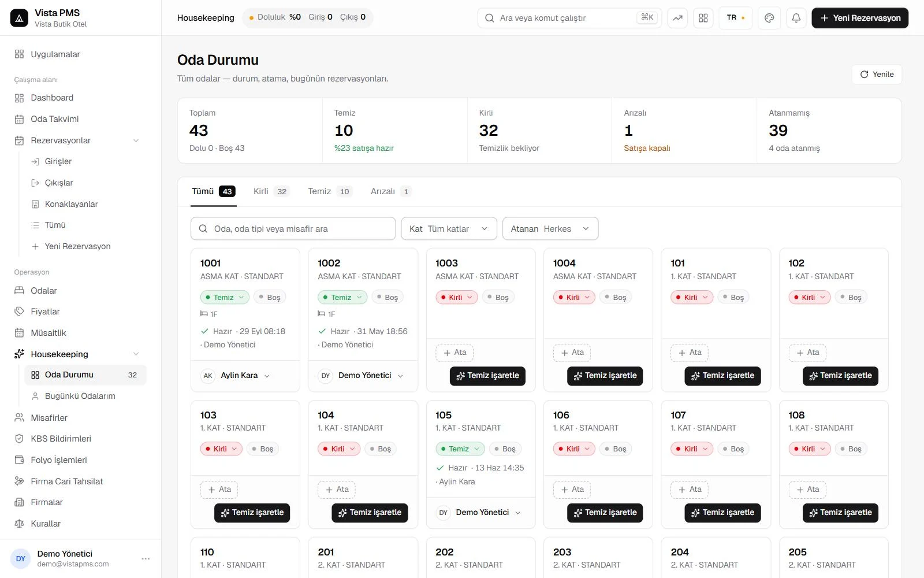Mark room 1003 as clean
The image size is (924, 578).
[x=487, y=376]
